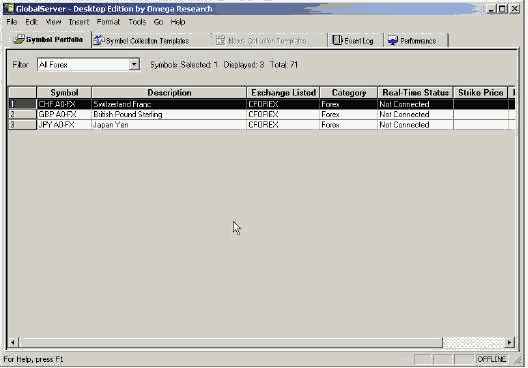Select row number 2 header
The width and height of the screenshot is (528, 368).
[22, 114]
